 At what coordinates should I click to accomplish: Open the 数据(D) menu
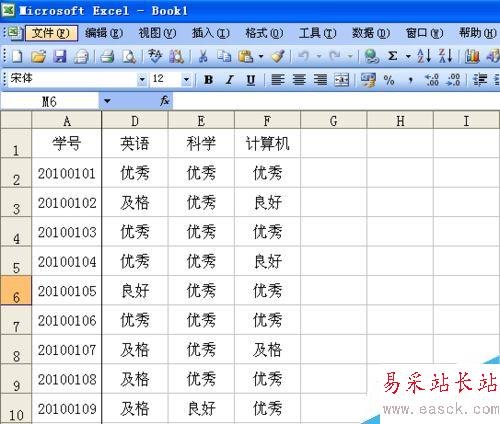(371, 33)
